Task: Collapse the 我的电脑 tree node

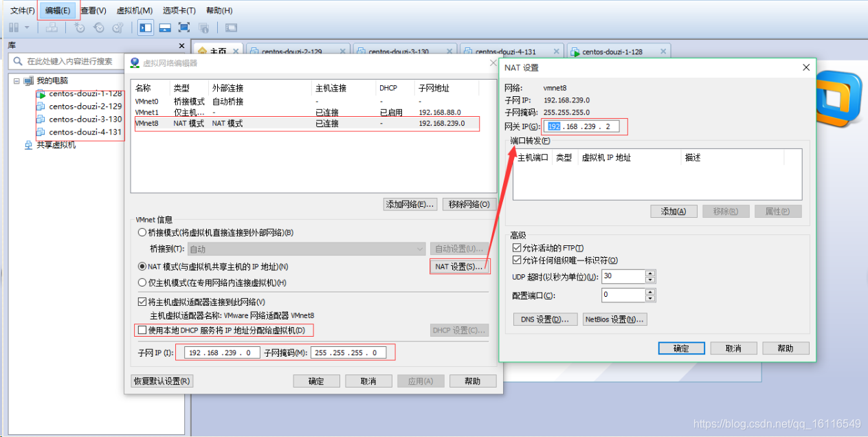Action: tap(16, 81)
